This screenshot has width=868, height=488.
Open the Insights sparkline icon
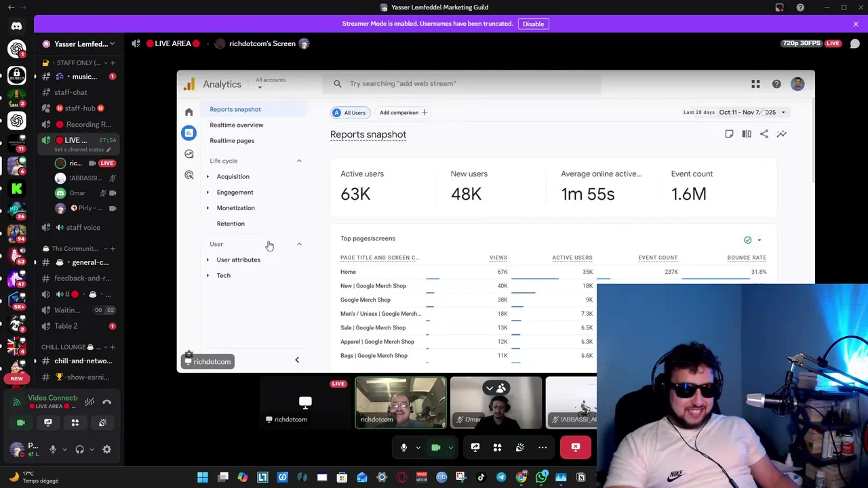click(x=782, y=134)
